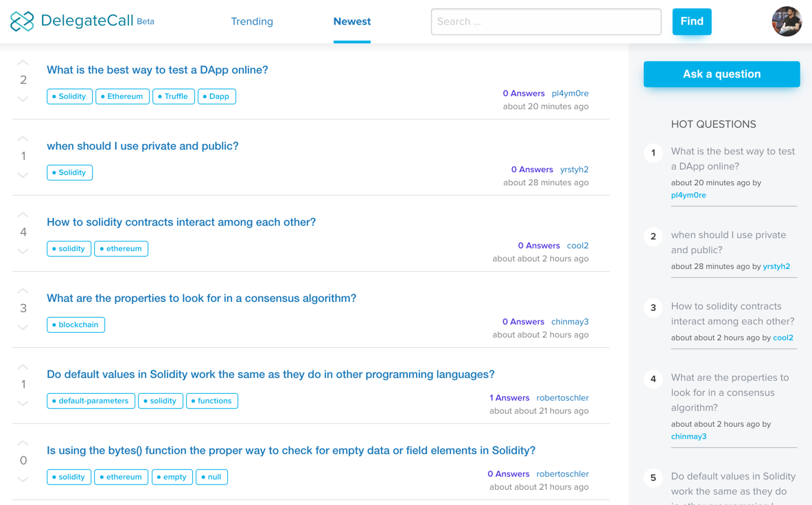Switch to the Newest tab
Viewport: 812px width, 505px height.
[x=351, y=21]
